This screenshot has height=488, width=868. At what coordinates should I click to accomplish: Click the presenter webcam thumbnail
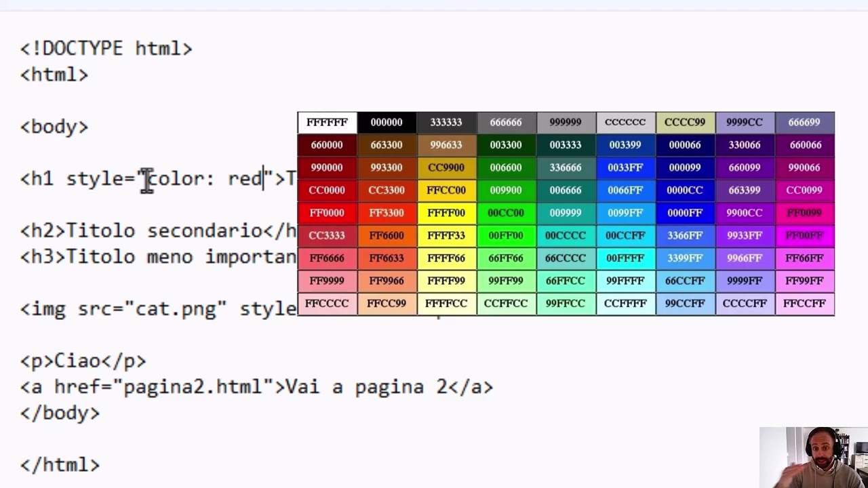click(813, 457)
